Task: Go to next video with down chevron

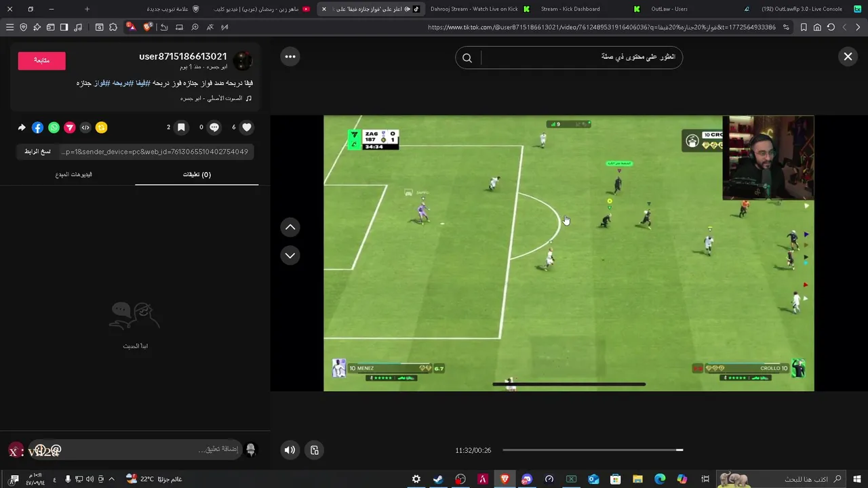Action: coord(290,256)
